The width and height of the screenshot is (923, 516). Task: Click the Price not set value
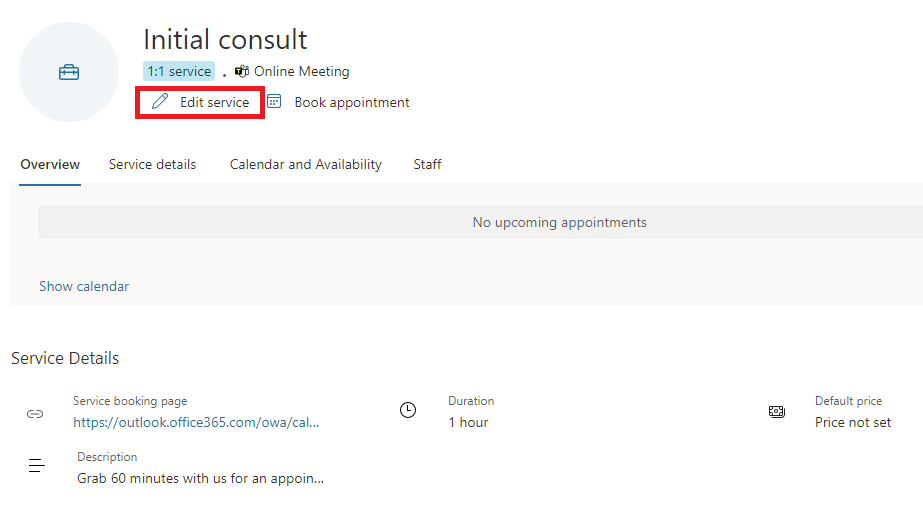[x=853, y=422]
